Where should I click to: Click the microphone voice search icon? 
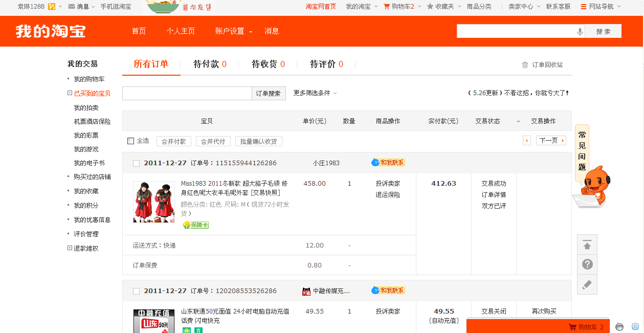pyautogui.click(x=580, y=32)
